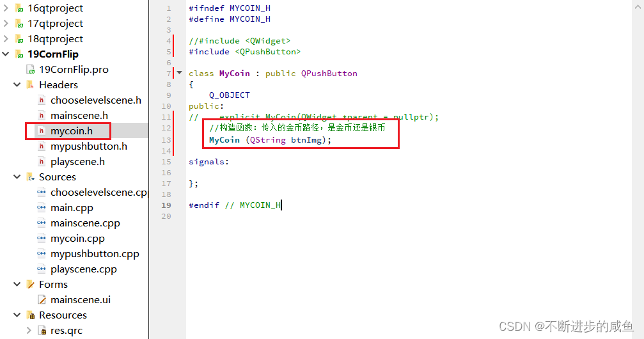The image size is (644, 339).
Task: Click the mainscene.h header icon
Action: pos(42,116)
